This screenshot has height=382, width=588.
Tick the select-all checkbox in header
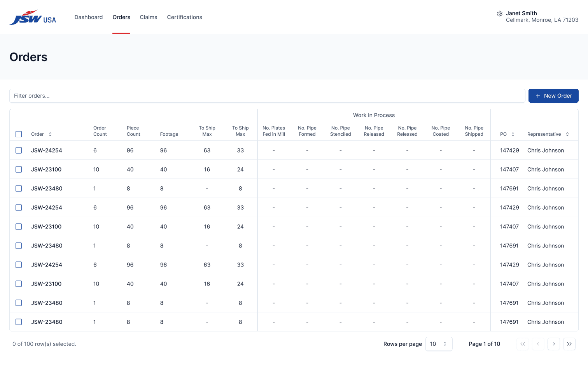click(19, 134)
